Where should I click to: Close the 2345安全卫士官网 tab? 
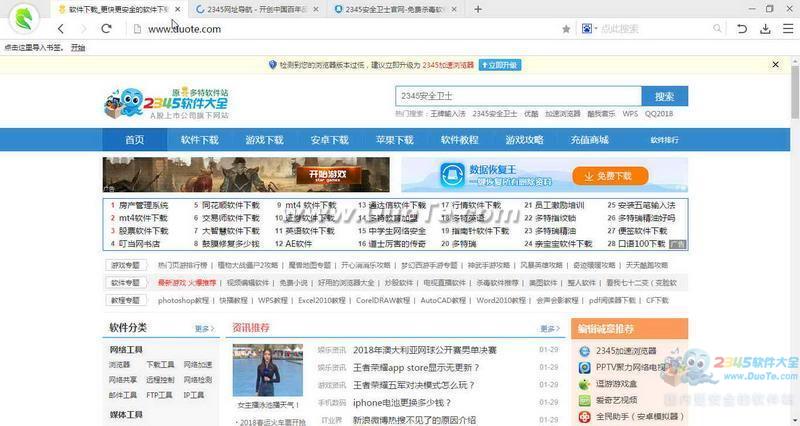pos(455,9)
